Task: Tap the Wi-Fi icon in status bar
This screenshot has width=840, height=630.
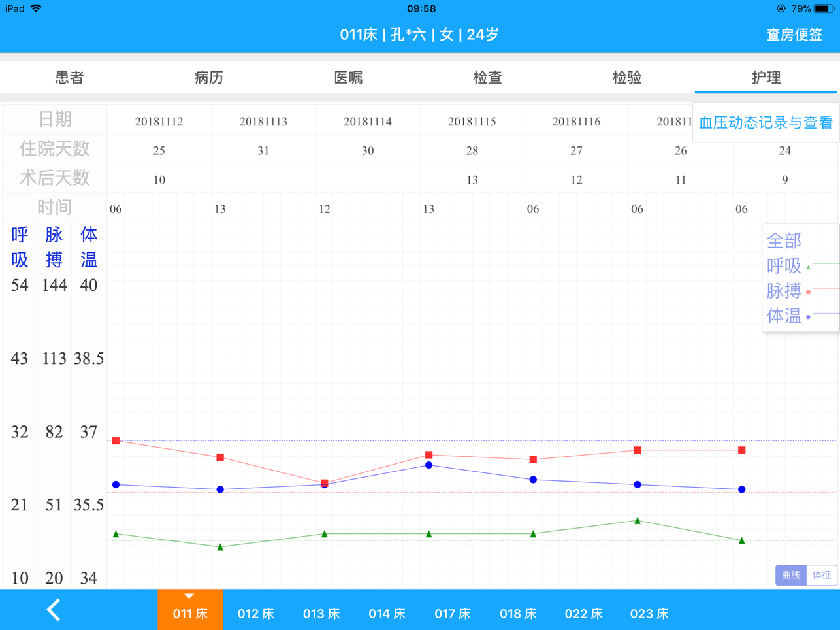Action: 36,8
